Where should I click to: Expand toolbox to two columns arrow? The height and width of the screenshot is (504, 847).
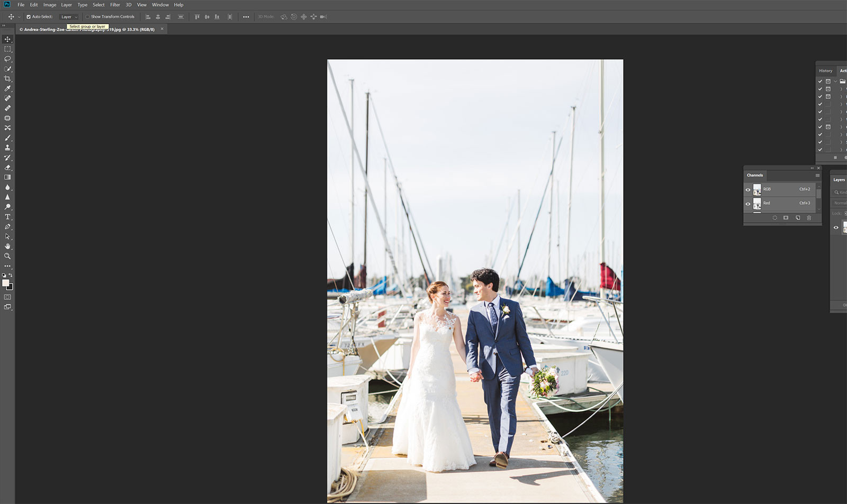click(x=3, y=25)
